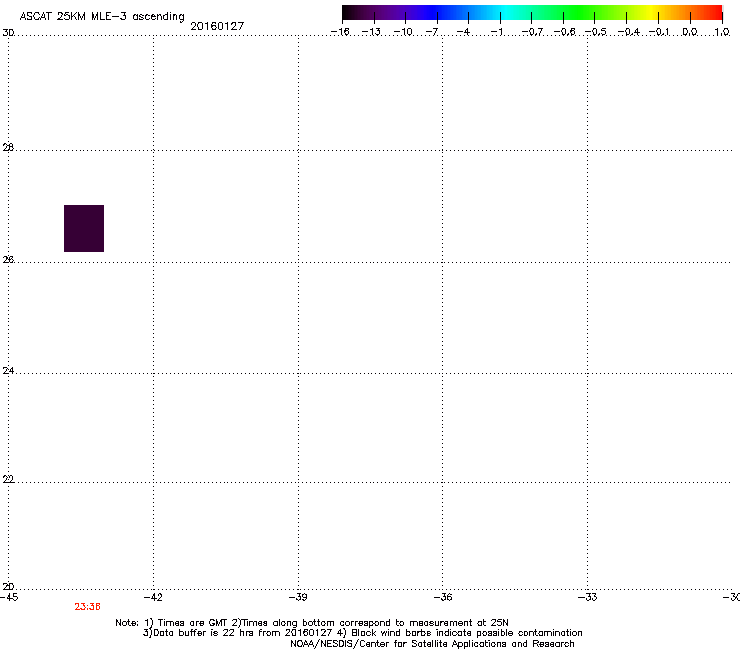740x650 pixels.
Task: Click the -0.4 color scale label
Action: 629,32
